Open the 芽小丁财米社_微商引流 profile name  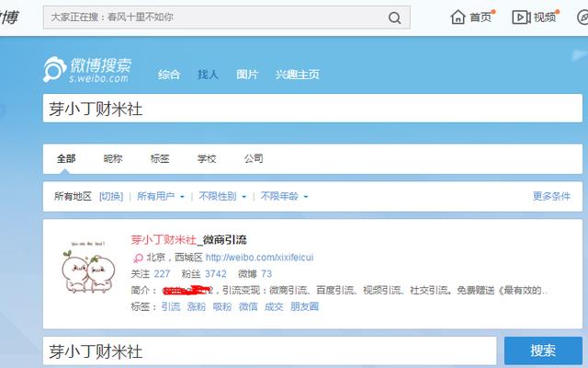(188, 239)
